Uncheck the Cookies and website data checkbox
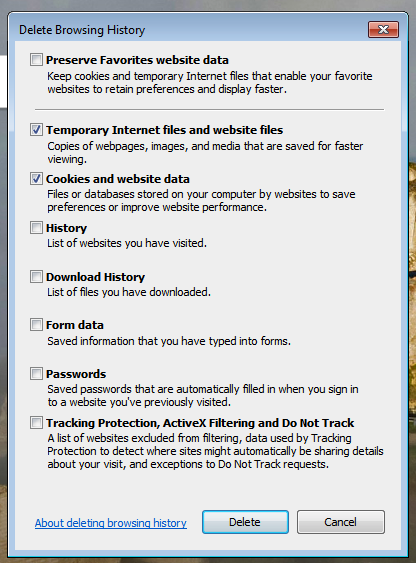The image size is (416, 563). tap(36, 178)
